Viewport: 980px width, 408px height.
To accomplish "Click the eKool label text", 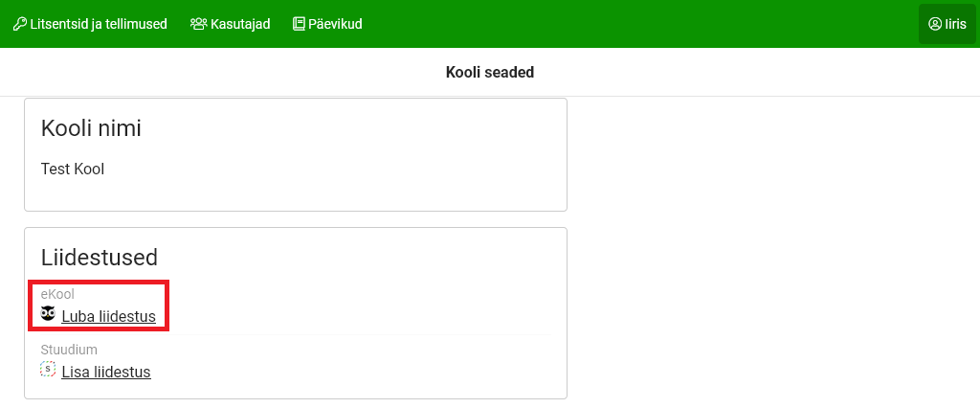I will 57,294.
